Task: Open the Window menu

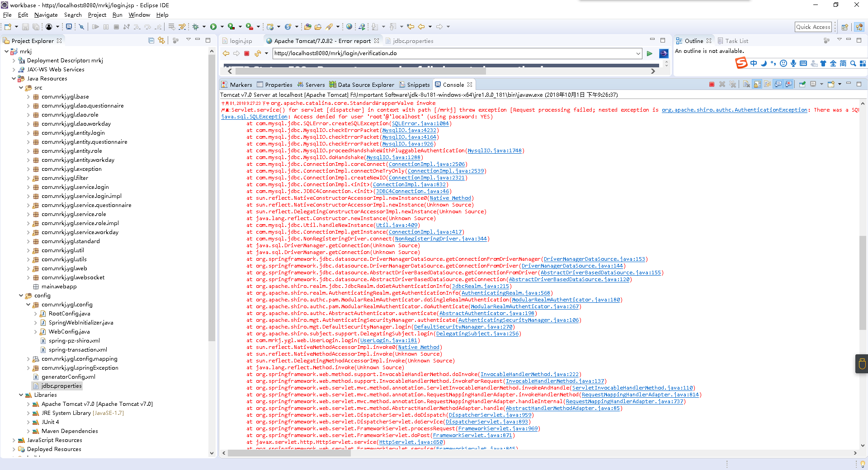Action: tap(139, 15)
